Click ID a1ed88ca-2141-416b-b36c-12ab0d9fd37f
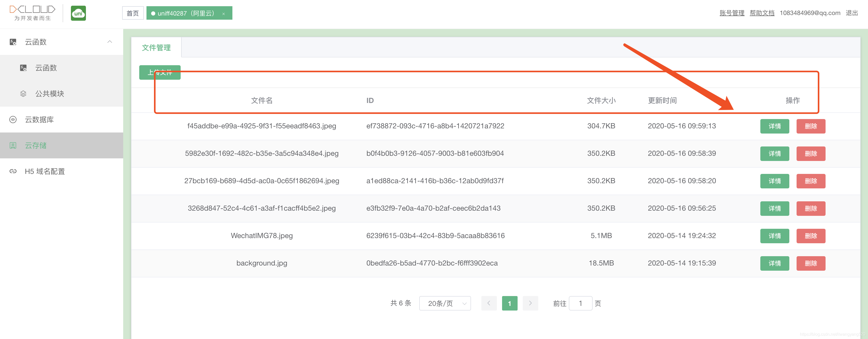Image resolution: width=868 pixels, height=339 pixels. tap(435, 181)
